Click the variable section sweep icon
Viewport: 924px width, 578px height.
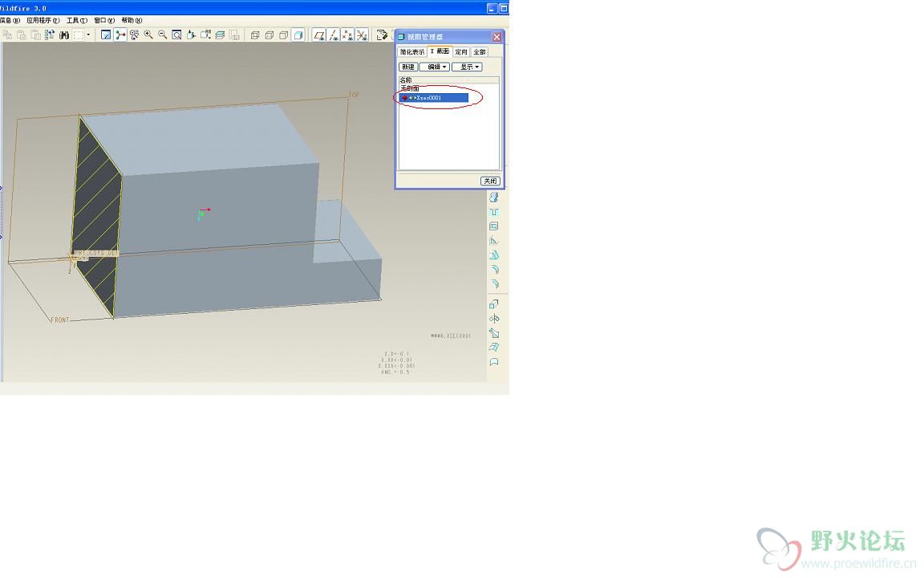494,333
